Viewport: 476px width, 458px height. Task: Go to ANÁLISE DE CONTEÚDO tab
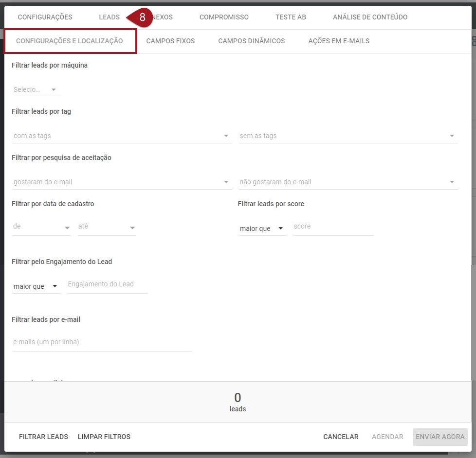[x=370, y=17]
